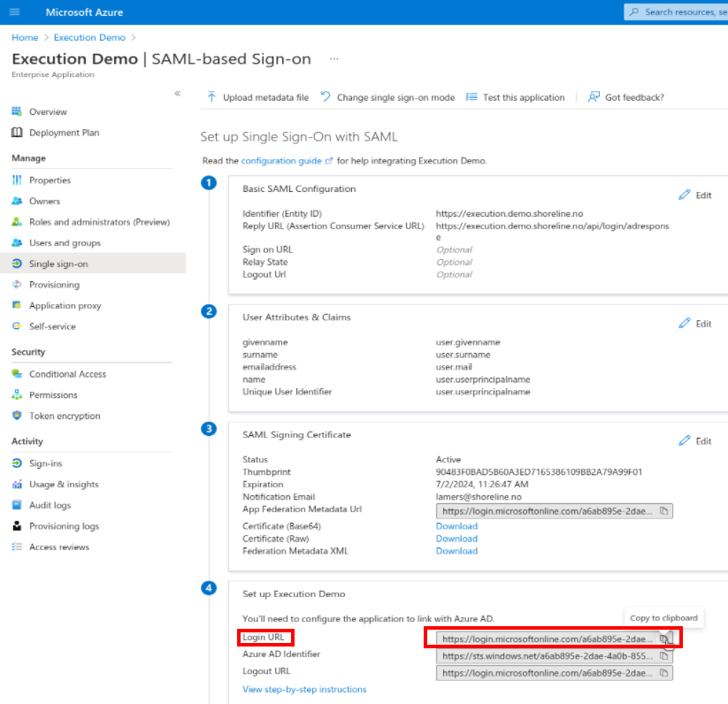Copy the Login URL to clipboard
Viewport: 728px width, 704px height.
tap(664, 639)
